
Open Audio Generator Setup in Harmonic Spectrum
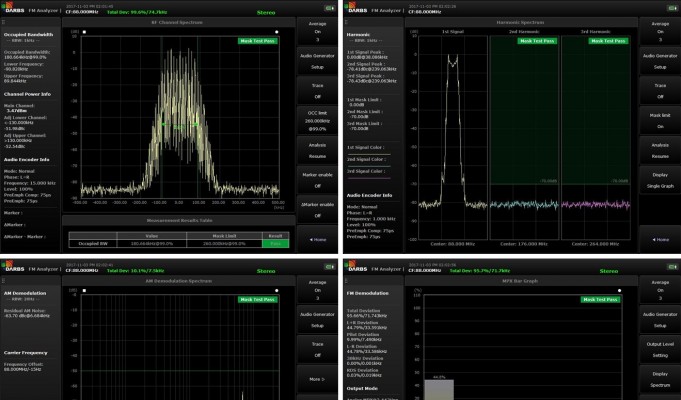coord(660,61)
